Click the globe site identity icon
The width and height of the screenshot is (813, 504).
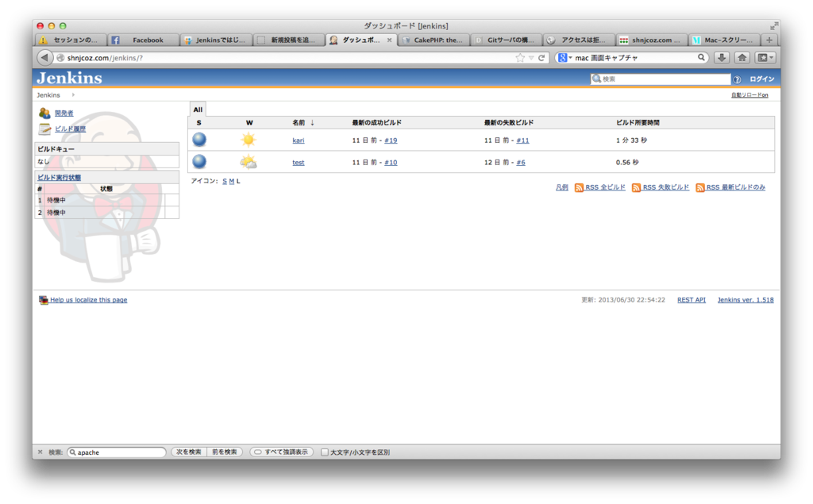[60, 58]
